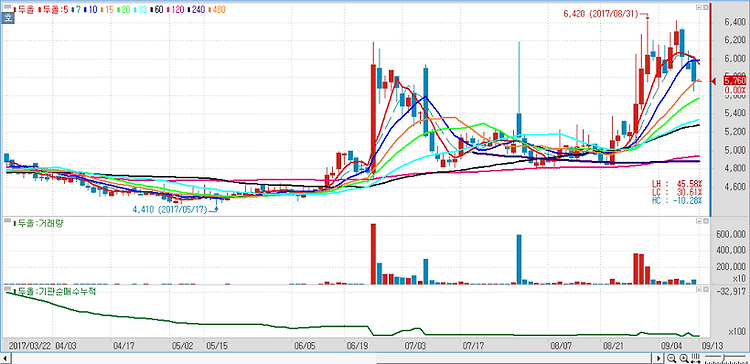Select the 60-day moving average legend
The width and height of the screenshot is (750, 364).
[156, 9]
